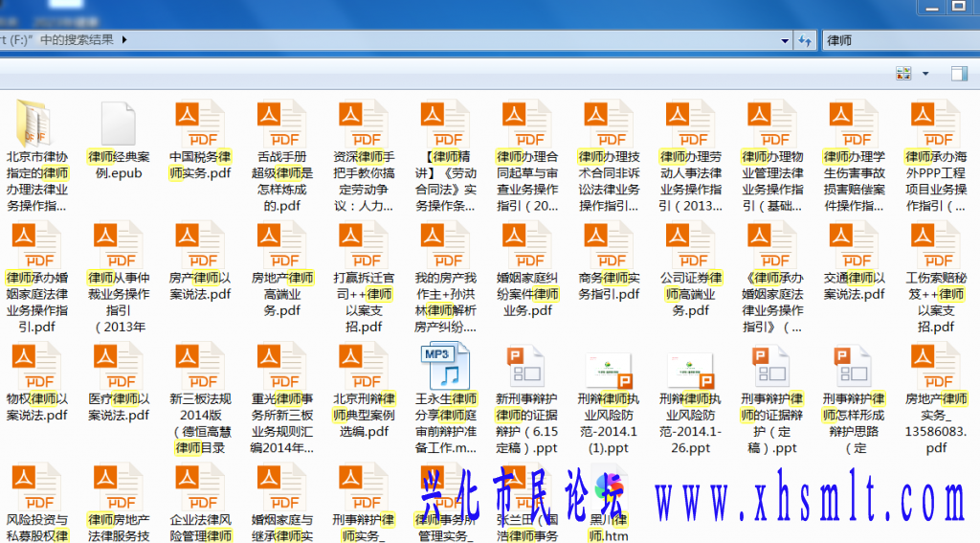Open 刑事辩护律师实务_ PDF icon

click(363, 487)
